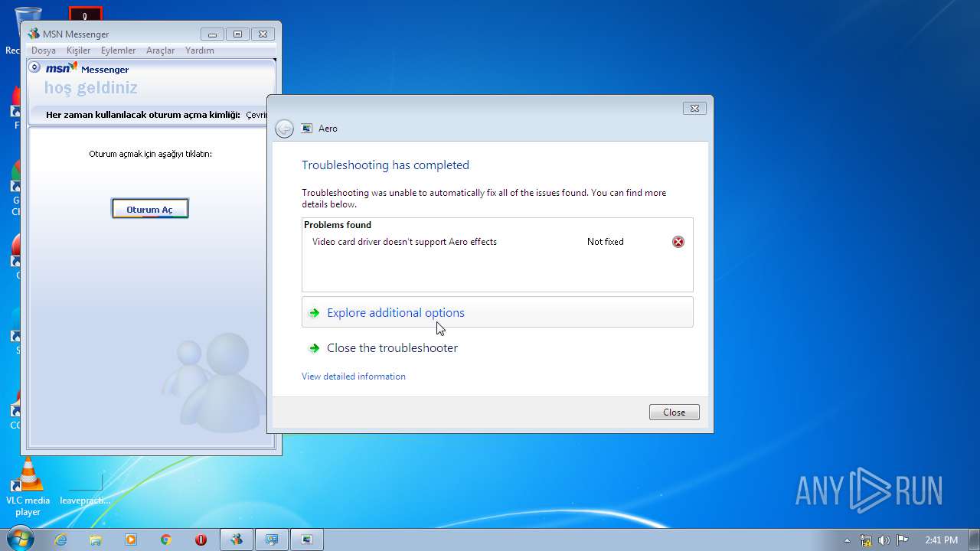
Task: Click the back arrow in Aero troubleshooter
Action: point(285,129)
